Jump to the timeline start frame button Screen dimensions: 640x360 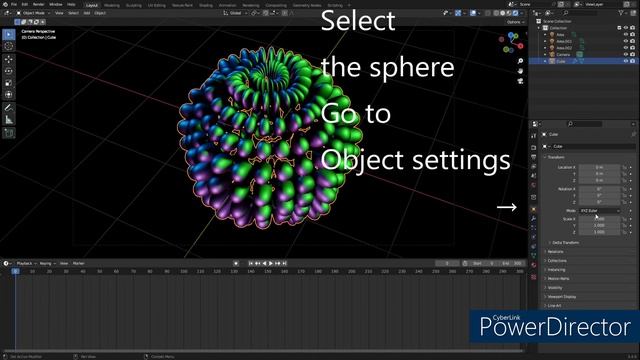tap(251, 263)
